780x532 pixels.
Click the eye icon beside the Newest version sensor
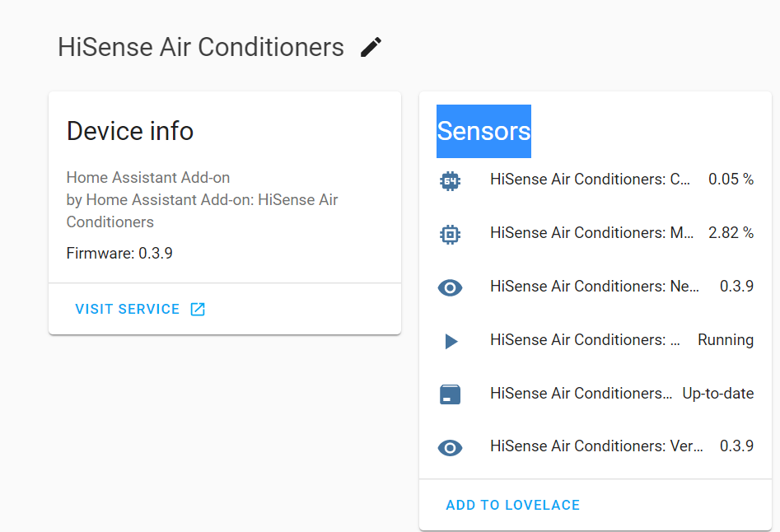pyautogui.click(x=450, y=287)
